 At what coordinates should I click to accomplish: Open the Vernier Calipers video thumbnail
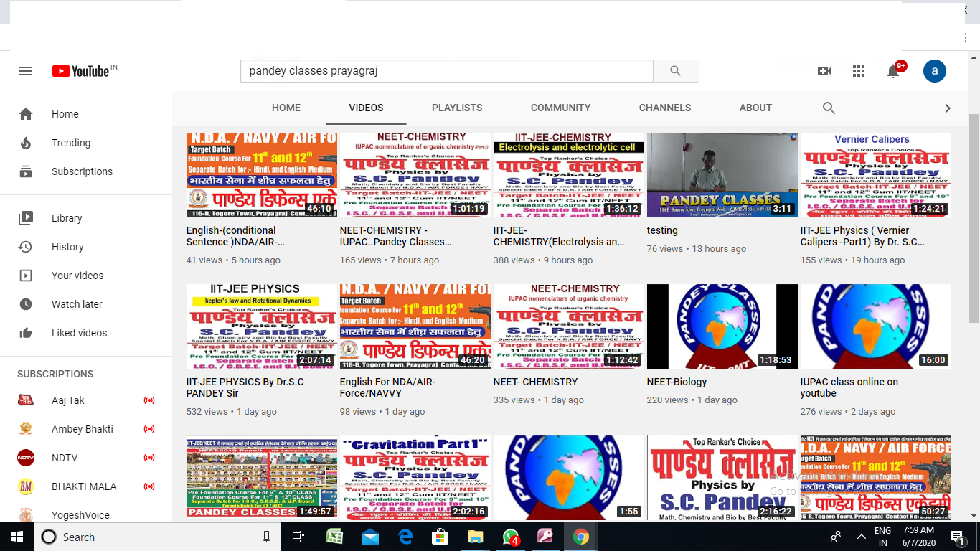(x=876, y=175)
